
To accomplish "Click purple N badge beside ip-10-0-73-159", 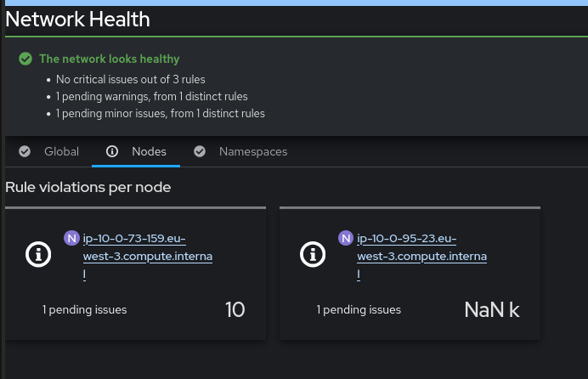I will [72, 238].
